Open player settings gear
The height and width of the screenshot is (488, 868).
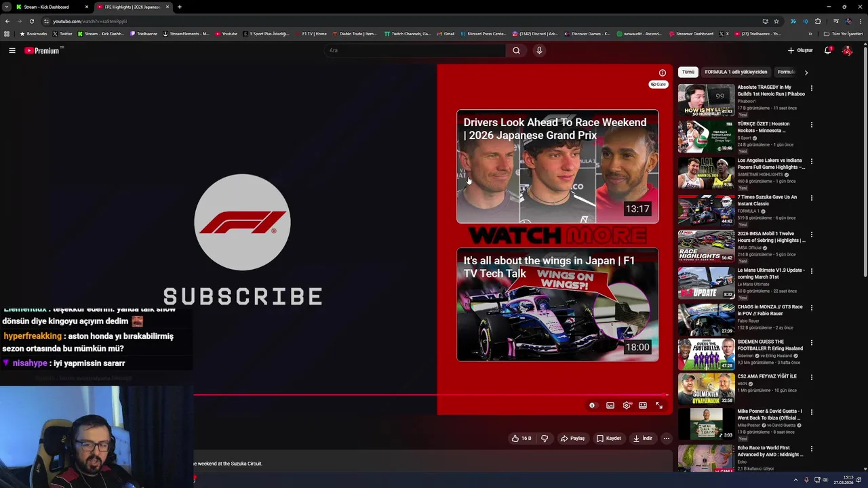(627, 405)
